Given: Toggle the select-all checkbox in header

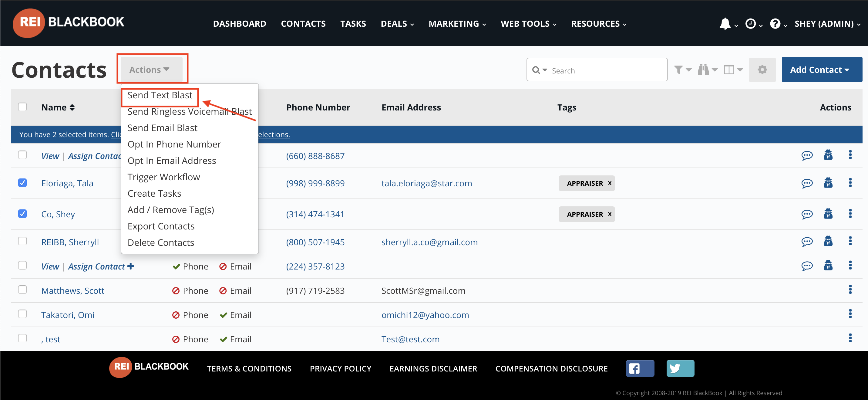Looking at the screenshot, I should click(22, 107).
